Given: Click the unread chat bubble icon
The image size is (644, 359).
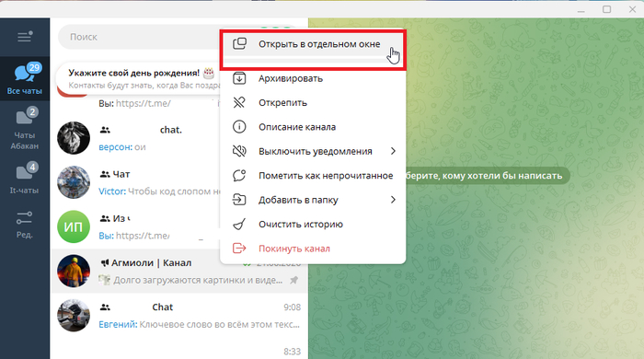Looking at the screenshot, I should [239, 176].
